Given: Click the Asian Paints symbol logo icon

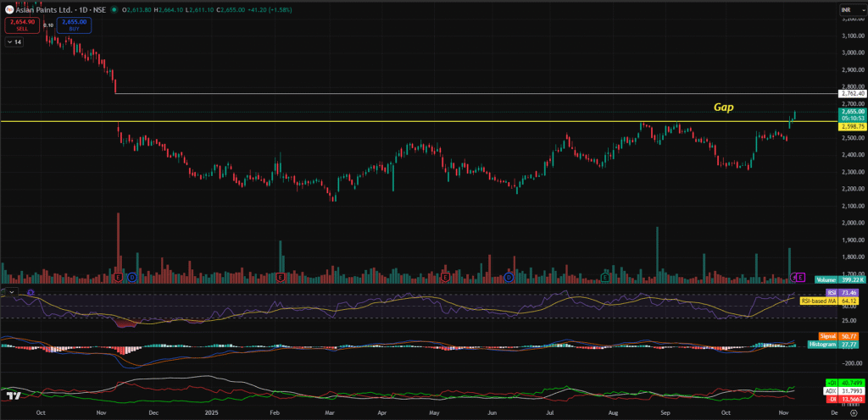Looking at the screenshot, I should pos(9,9).
